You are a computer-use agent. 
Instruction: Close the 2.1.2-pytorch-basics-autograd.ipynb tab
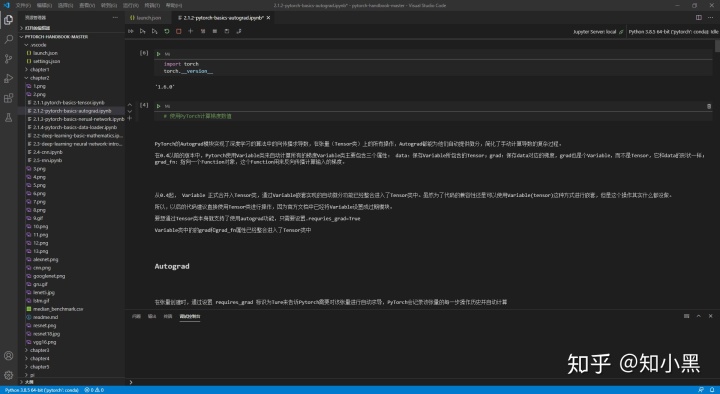click(268, 17)
